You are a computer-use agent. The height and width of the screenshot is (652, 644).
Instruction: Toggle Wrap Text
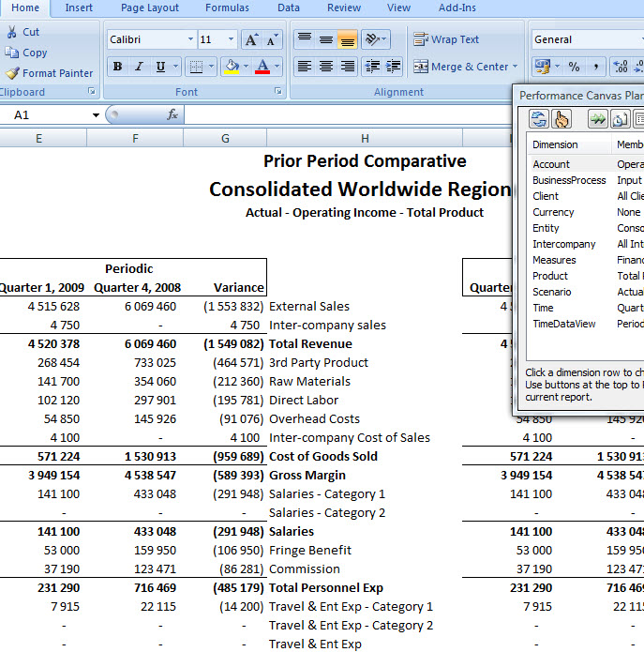[446, 39]
